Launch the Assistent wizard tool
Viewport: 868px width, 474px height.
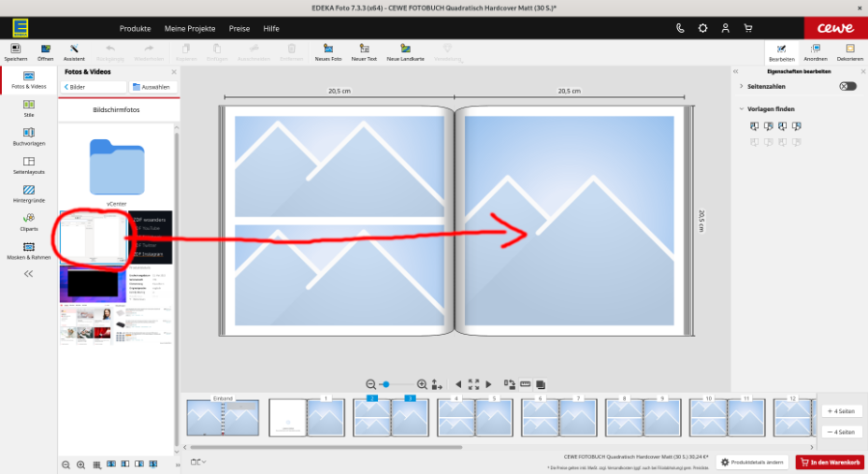coord(73,51)
